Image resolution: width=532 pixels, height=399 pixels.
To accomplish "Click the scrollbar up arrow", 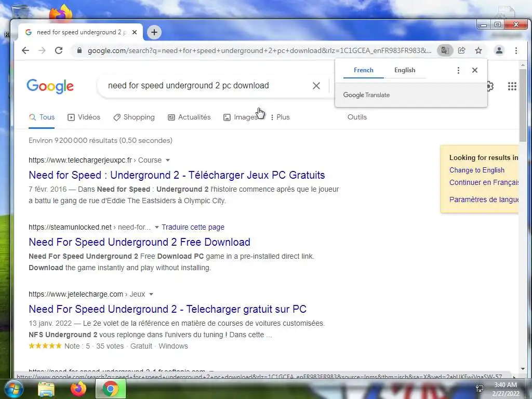I will pyautogui.click(x=523, y=64).
